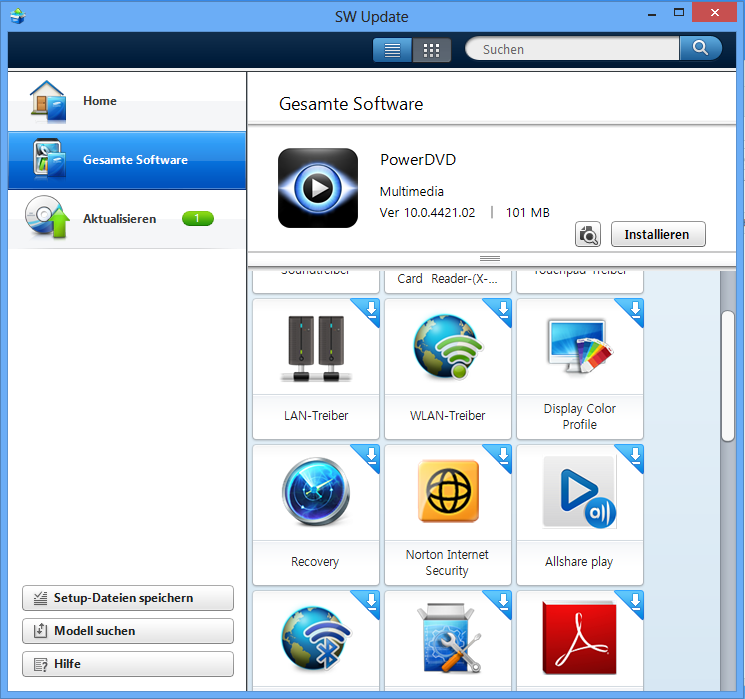Click download arrow on Recovery tile
This screenshot has height=699, width=745.
[371, 455]
